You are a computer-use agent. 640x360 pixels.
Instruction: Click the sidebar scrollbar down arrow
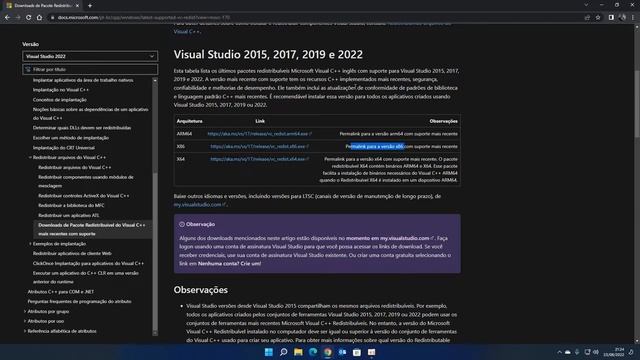click(x=155, y=333)
